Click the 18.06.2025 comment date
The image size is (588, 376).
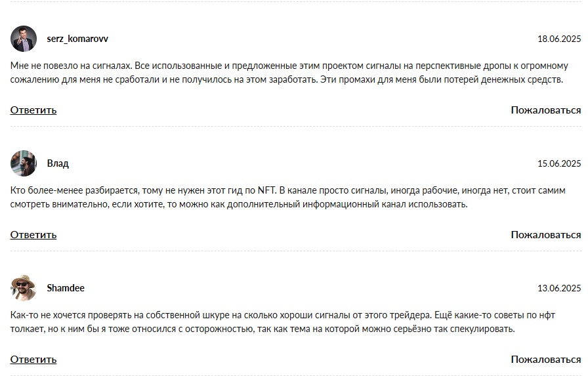559,39
